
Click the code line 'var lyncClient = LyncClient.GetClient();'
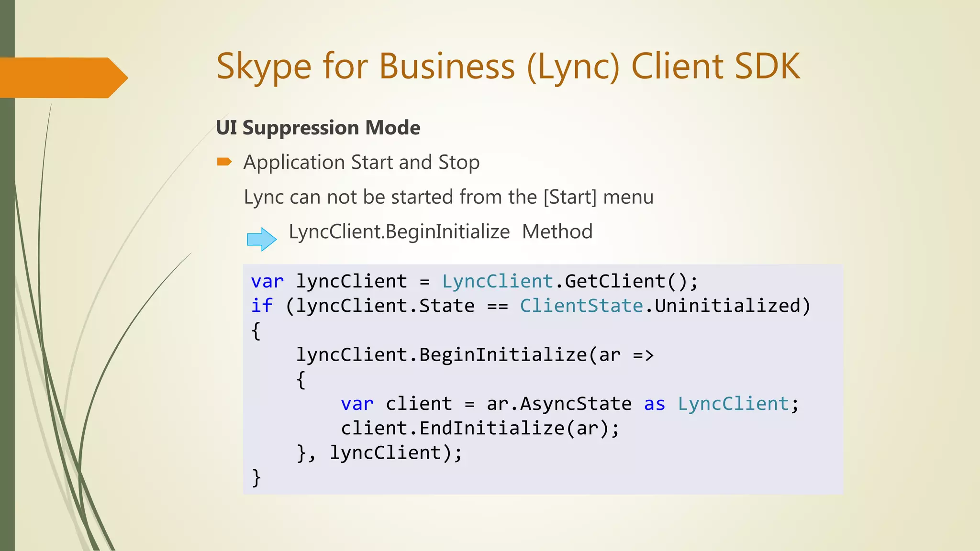click(475, 281)
